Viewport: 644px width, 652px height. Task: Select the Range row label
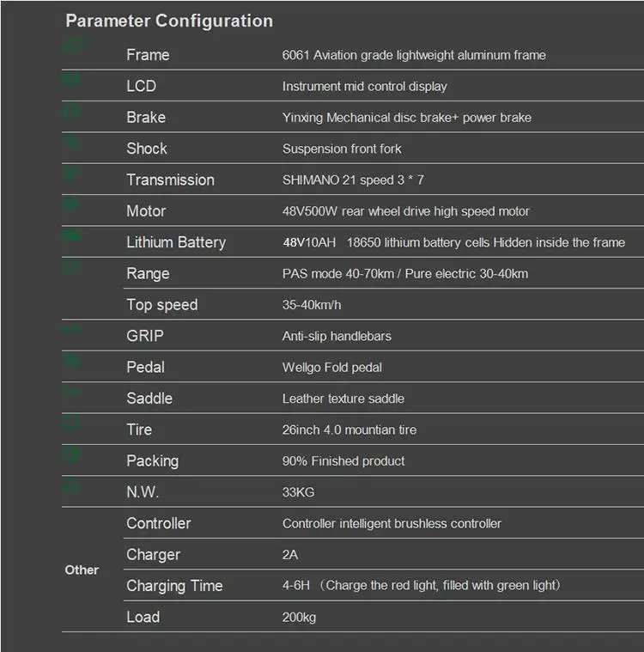148,273
